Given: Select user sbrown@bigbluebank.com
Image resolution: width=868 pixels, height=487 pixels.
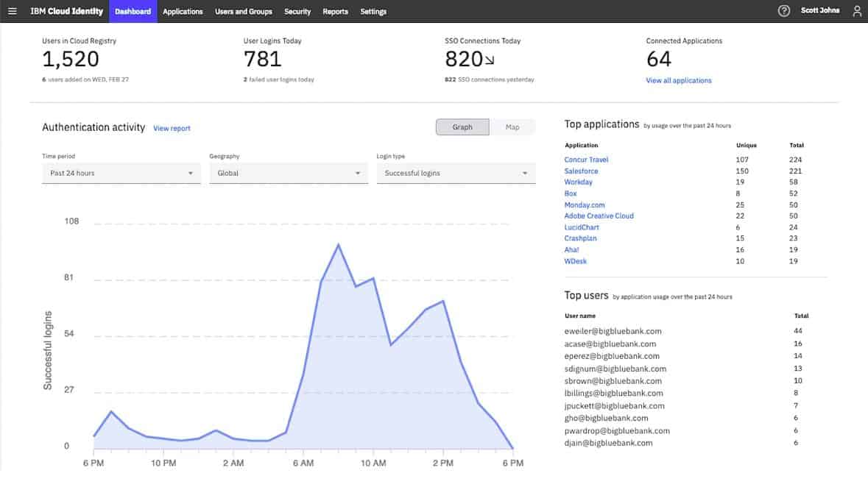Looking at the screenshot, I should (613, 381).
